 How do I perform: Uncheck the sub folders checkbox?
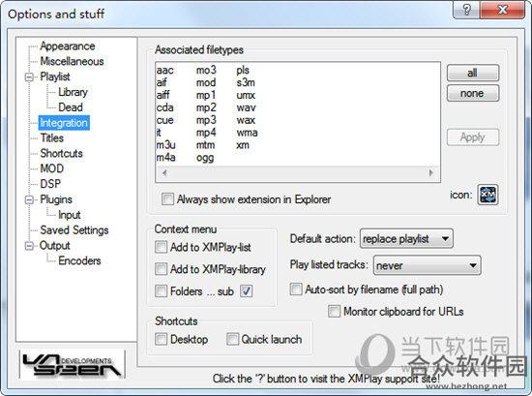coord(247,291)
